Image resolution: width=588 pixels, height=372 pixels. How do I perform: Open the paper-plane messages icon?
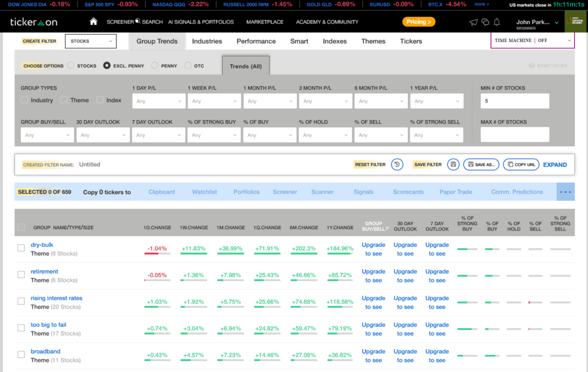click(473, 22)
